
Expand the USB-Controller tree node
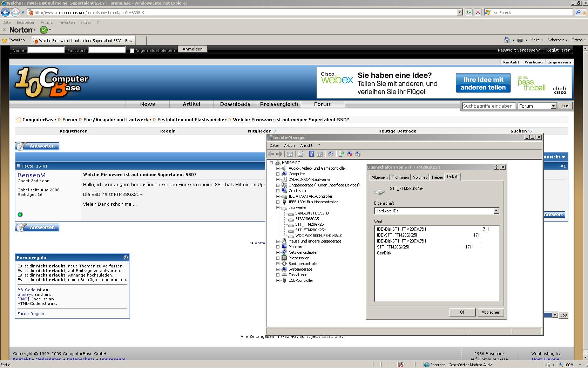click(x=278, y=280)
